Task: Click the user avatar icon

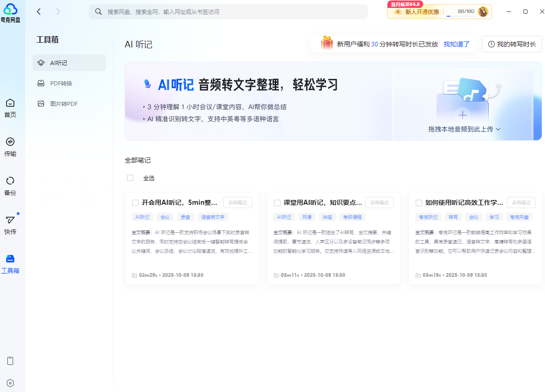Action: 483,12
